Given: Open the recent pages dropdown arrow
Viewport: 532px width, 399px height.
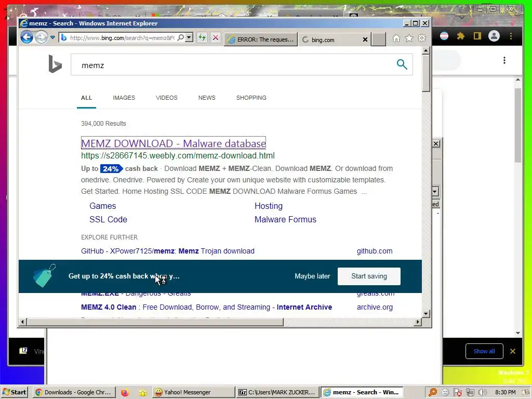Looking at the screenshot, I should [x=52, y=37].
